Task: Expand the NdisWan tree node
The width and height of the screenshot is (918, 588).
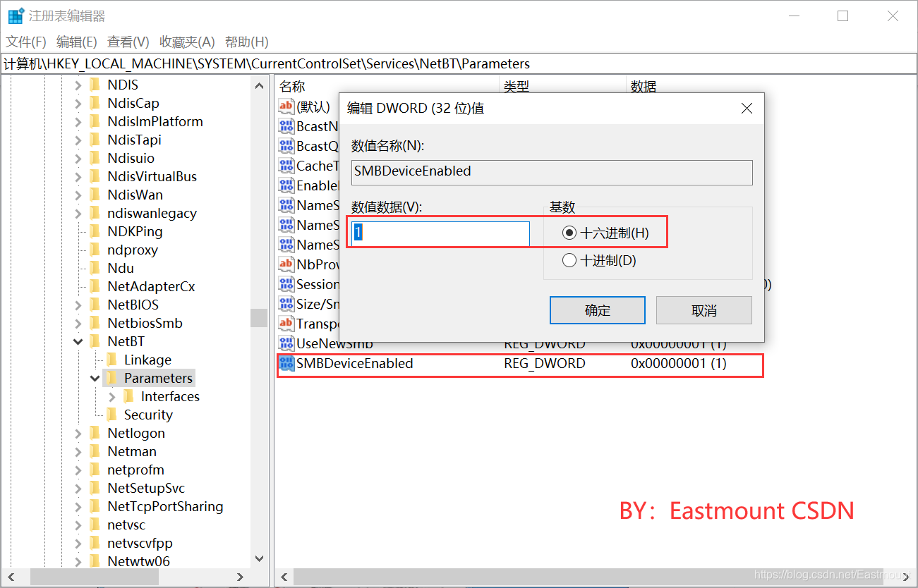Action: (x=78, y=195)
